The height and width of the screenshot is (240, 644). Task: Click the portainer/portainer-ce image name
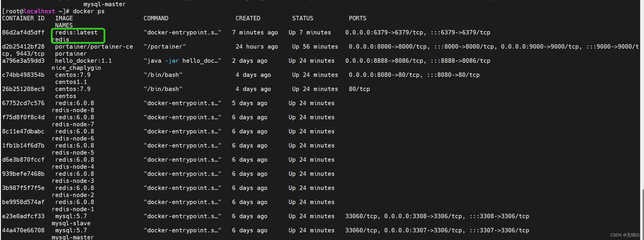coord(94,47)
